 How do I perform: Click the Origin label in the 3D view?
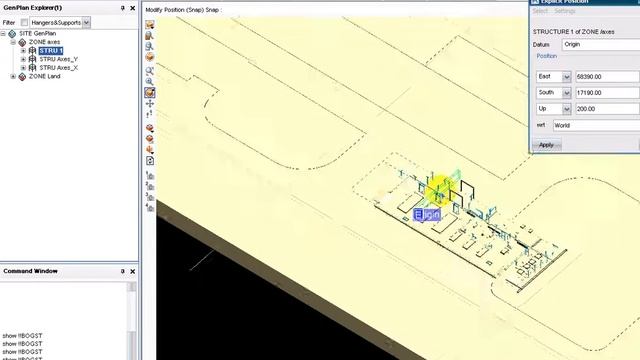427,214
